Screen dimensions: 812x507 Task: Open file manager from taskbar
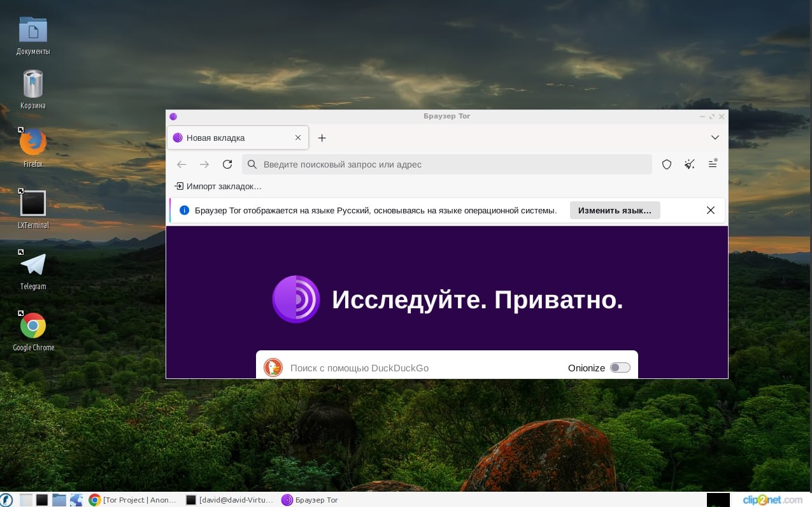click(x=59, y=500)
